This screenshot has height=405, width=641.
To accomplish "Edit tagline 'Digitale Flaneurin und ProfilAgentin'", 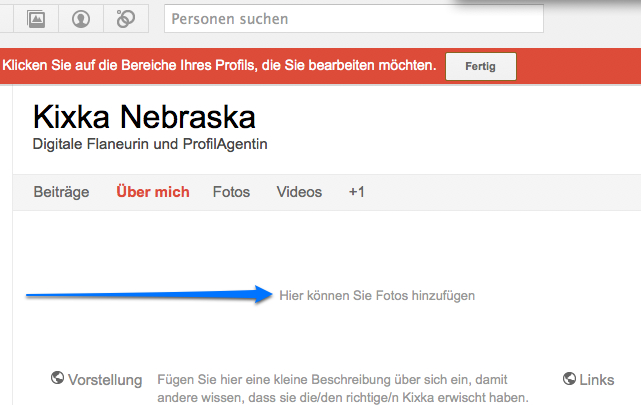I will [x=150, y=145].
